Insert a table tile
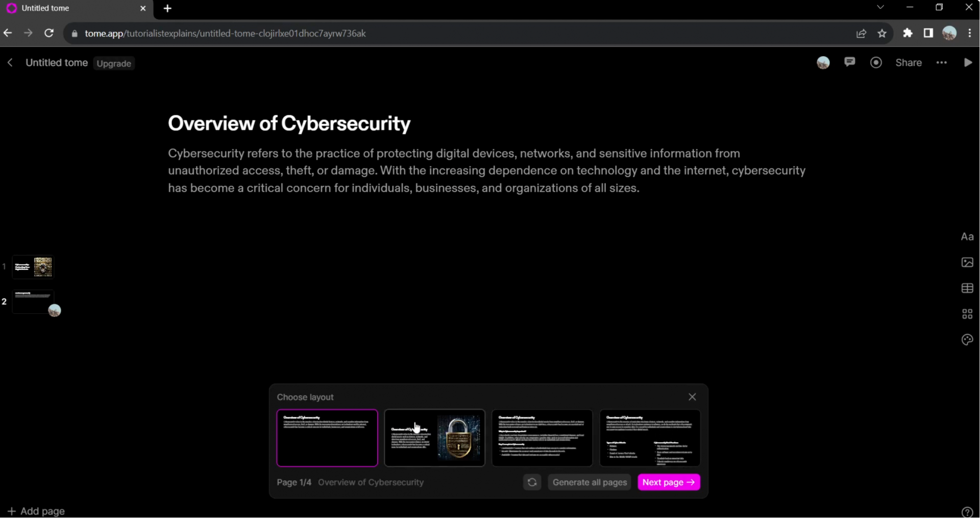 pos(967,288)
